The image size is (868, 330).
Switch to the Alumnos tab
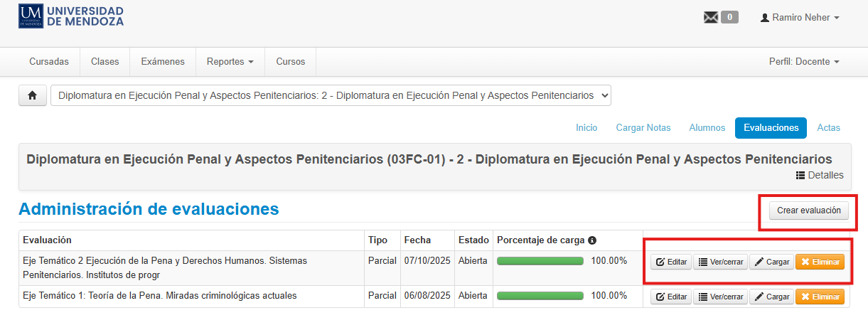(x=707, y=127)
